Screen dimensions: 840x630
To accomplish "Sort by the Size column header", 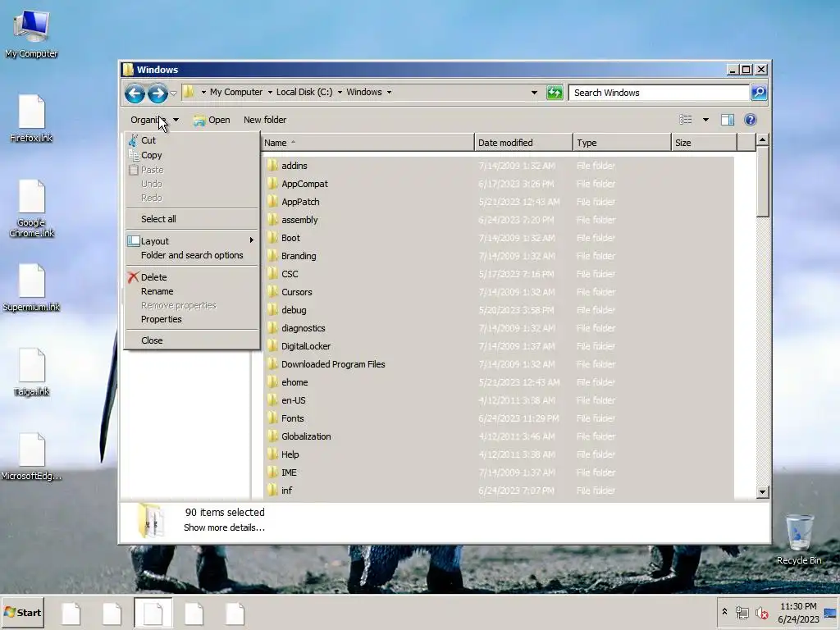I will 704,143.
